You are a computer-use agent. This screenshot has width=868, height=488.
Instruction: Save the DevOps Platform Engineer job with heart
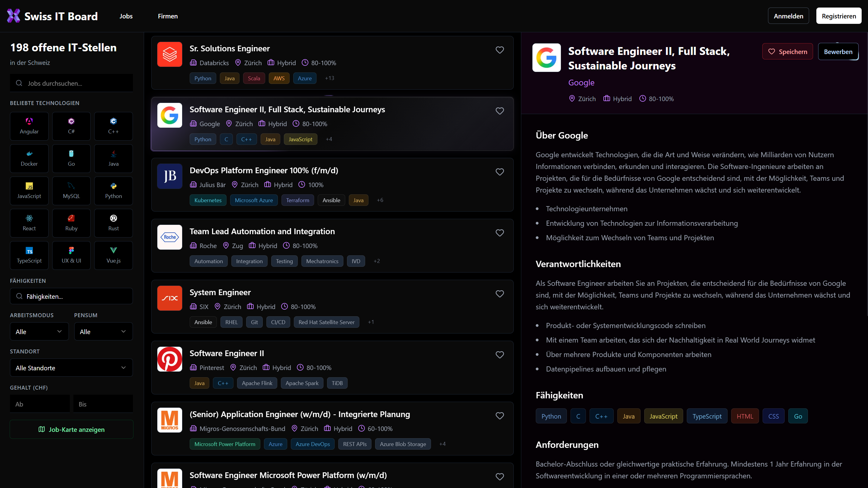point(500,172)
